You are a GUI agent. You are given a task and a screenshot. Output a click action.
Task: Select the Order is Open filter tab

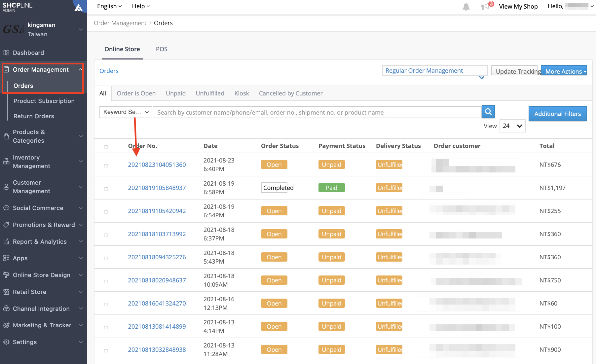136,93
